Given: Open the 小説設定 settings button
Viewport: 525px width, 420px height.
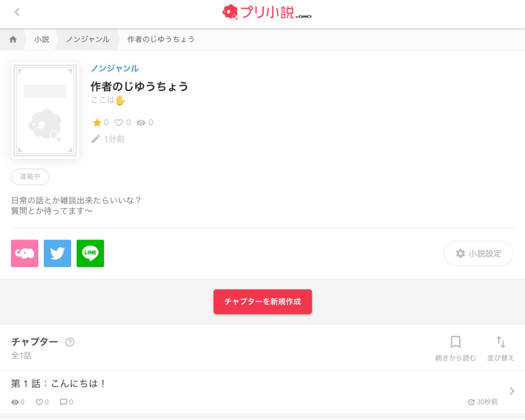Looking at the screenshot, I should [x=478, y=254].
